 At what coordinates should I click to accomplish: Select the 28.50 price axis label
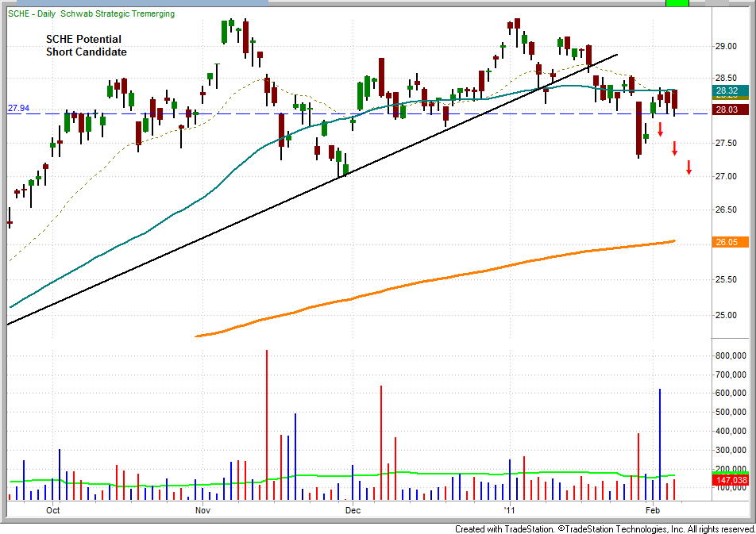click(x=726, y=78)
